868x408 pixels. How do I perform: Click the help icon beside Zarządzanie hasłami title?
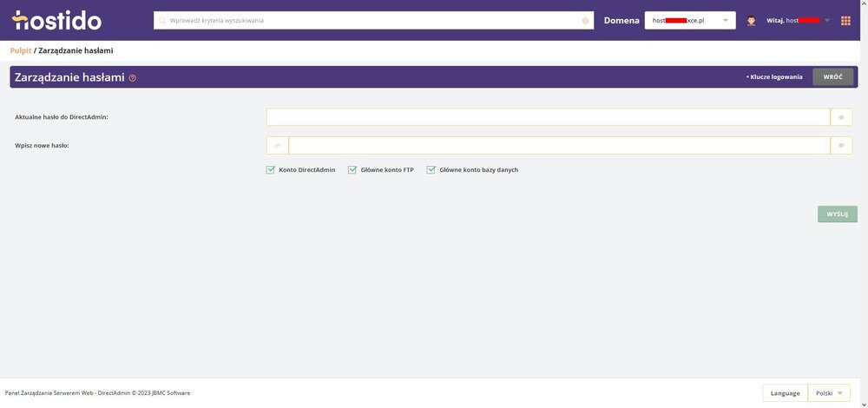133,78
